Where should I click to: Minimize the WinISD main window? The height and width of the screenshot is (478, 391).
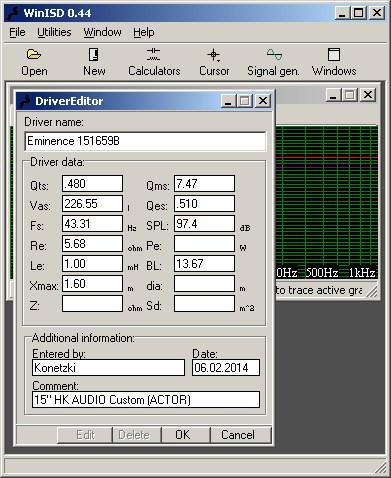(x=342, y=13)
